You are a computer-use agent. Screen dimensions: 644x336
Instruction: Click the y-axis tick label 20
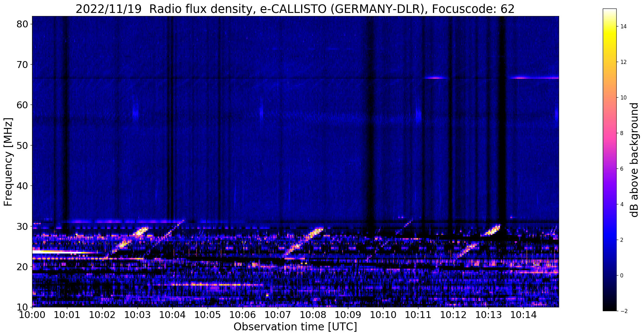click(x=23, y=267)
